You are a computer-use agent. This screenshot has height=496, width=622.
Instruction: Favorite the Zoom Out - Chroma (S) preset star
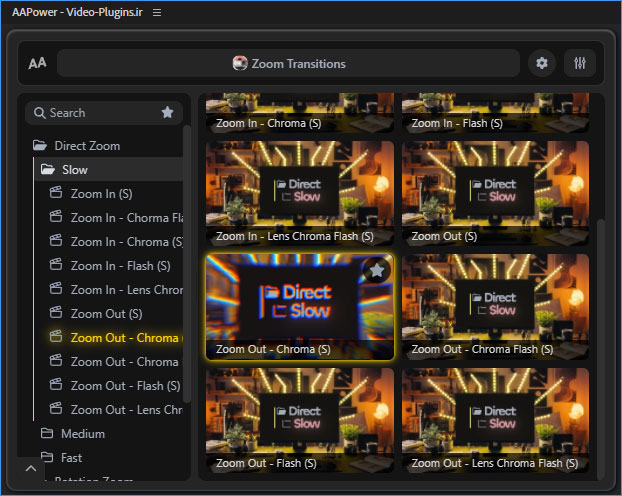tap(376, 271)
